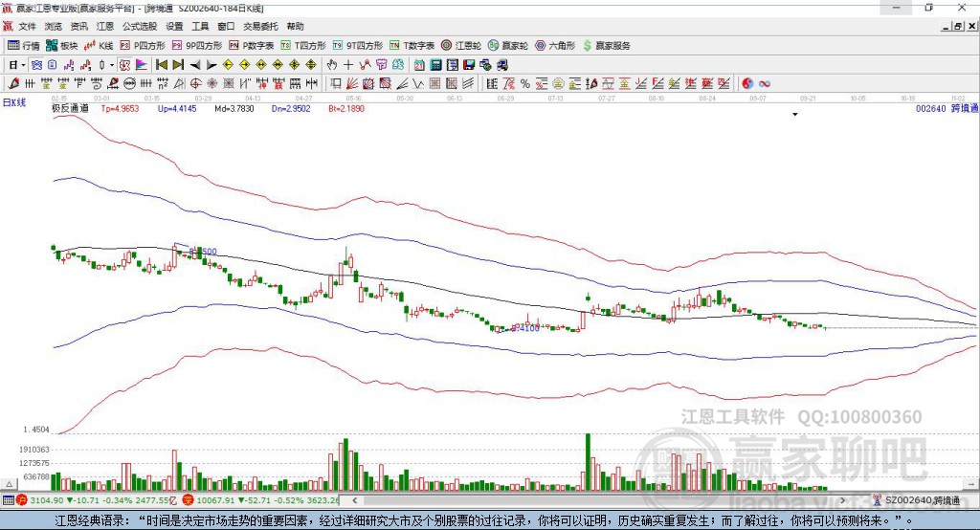Expand the candlestick style dropdown arrow
980x530 pixels.
pyautogui.click(x=112, y=65)
